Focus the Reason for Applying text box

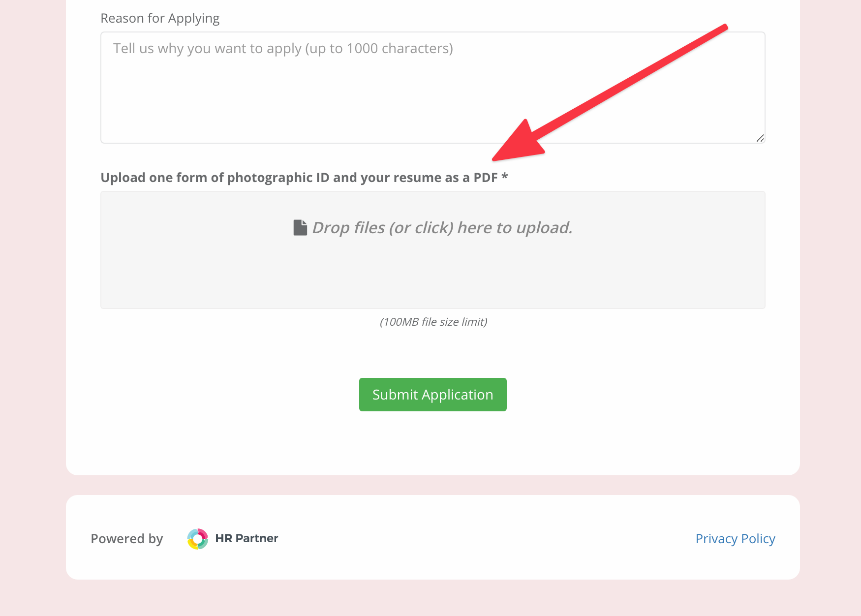[x=433, y=88]
